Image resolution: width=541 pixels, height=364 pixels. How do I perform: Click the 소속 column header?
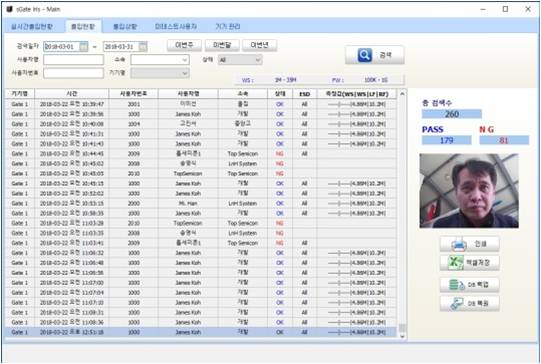(243, 94)
